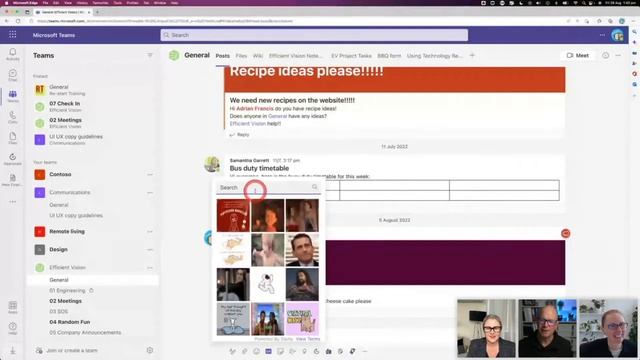The image size is (640, 360).
Task: Click into the Teams top search bar
Action: pyautogui.click(x=314, y=35)
